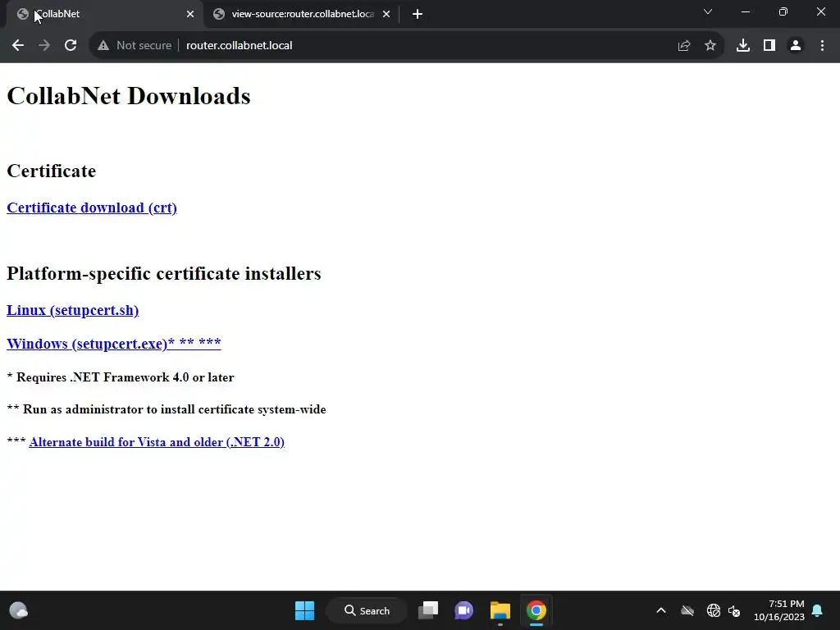Click the forward navigation arrow
840x630 pixels.
[x=44, y=46]
